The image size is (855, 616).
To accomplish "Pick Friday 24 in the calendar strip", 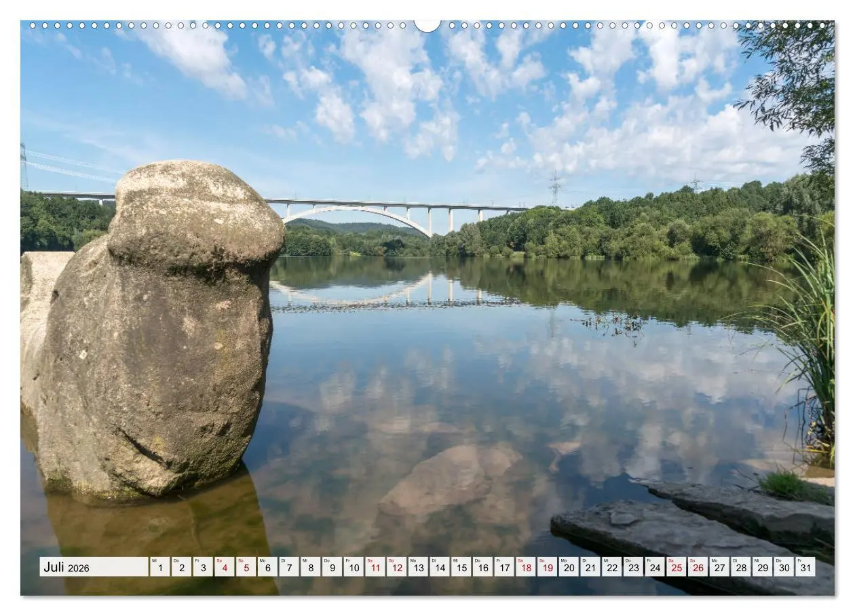I will (654, 567).
